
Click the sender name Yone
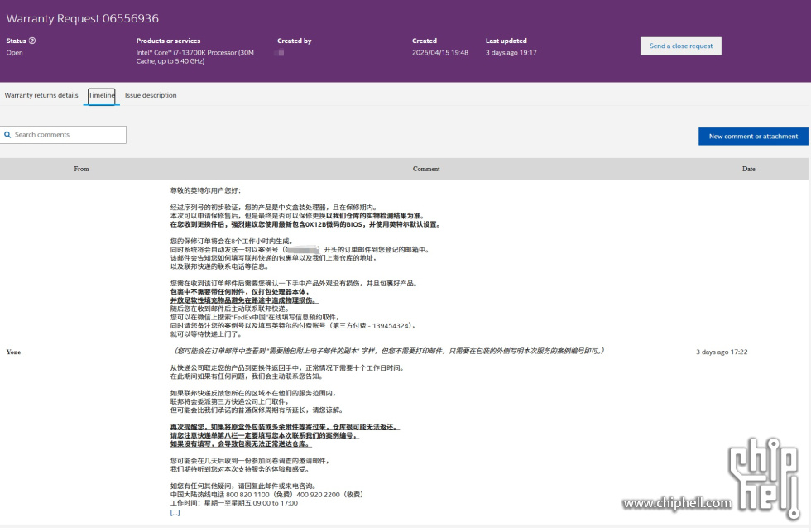(x=13, y=352)
